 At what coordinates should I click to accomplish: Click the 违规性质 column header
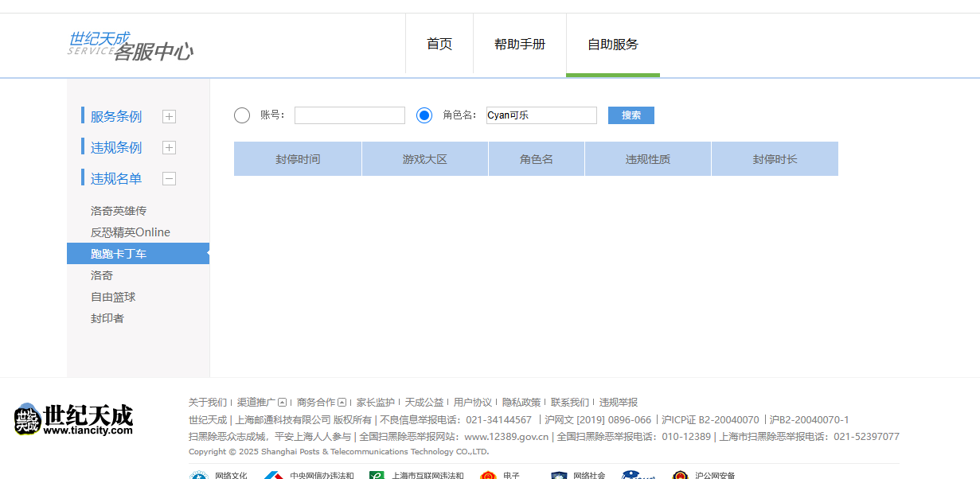pyautogui.click(x=648, y=159)
